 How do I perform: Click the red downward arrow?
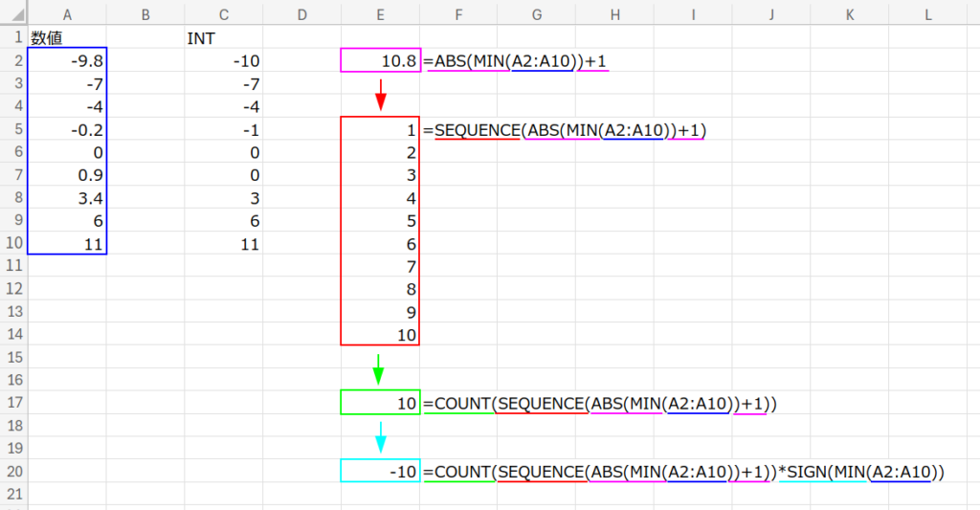tap(381, 94)
